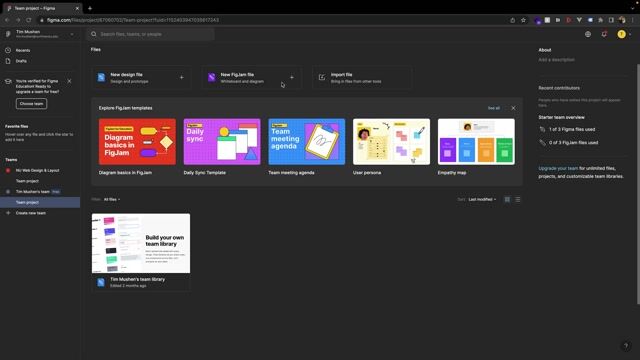Close the Team project – Figma tab
640x360 pixels.
pyautogui.click(x=77, y=8)
